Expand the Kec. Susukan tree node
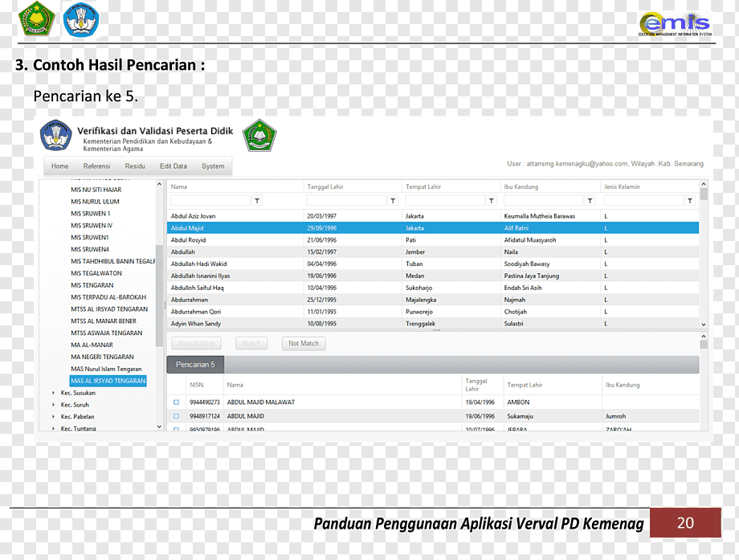Screen dimensions: 739x560 click(53, 393)
